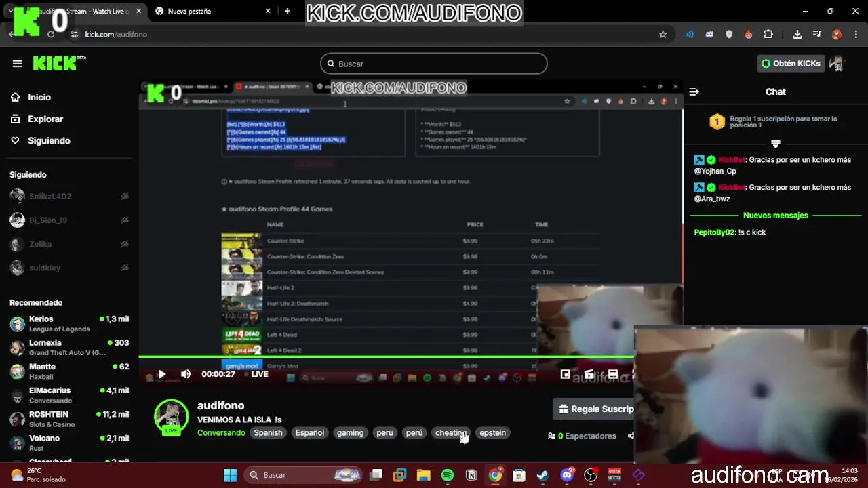
Task: Mute the stream volume icon
Action: [x=186, y=374]
